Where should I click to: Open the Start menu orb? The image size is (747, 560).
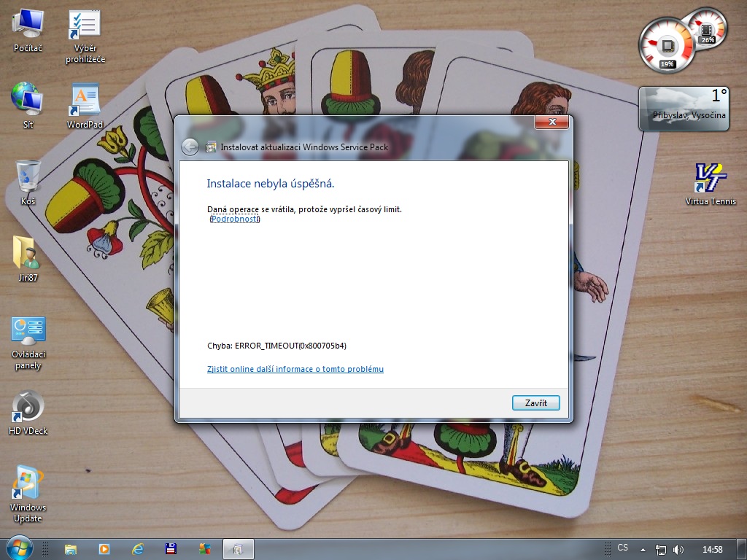pyautogui.click(x=18, y=549)
